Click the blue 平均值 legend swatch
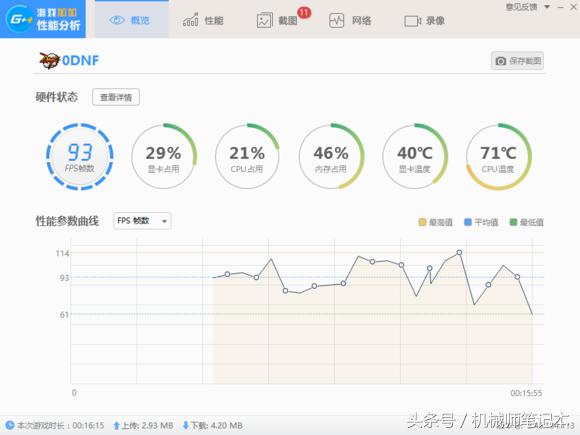The height and width of the screenshot is (435, 580). click(x=468, y=222)
